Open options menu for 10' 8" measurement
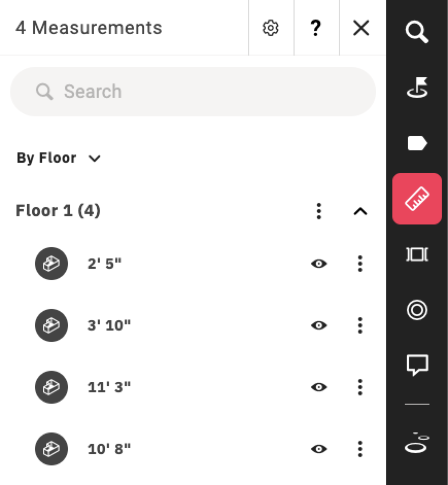Image resolution: width=448 pixels, height=485 pixels. (360, 449)
